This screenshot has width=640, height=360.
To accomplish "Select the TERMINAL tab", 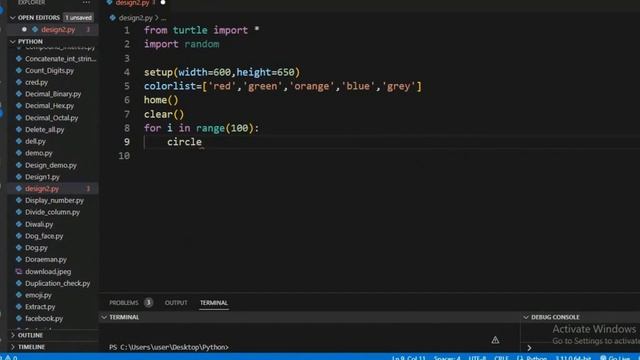I will [x=213, y=303].
